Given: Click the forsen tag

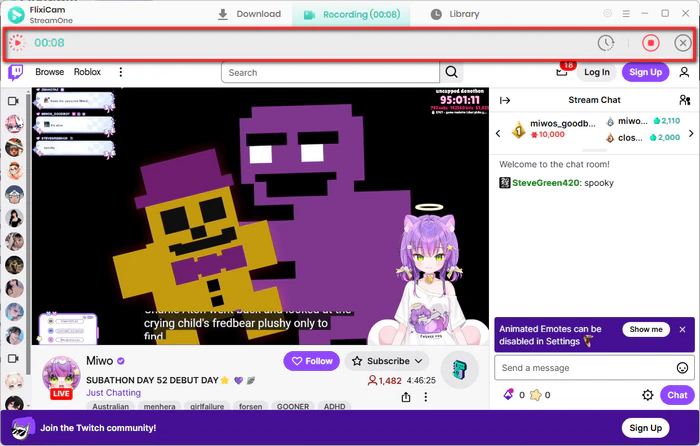Looking at the screenshot, I should (x=250, y=406).
